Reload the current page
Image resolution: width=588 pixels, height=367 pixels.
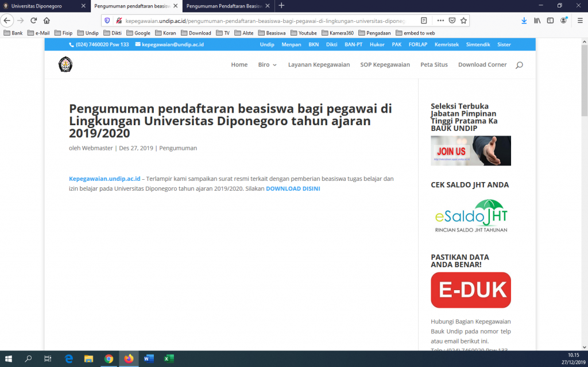[33, 20]
